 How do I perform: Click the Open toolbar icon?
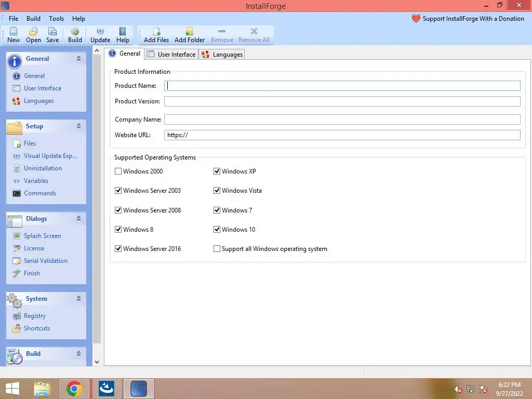click(x=33, y=35)
